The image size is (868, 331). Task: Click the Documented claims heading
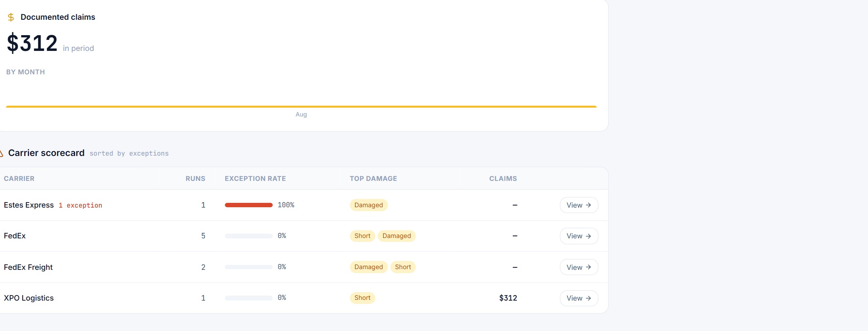[58, 17]
